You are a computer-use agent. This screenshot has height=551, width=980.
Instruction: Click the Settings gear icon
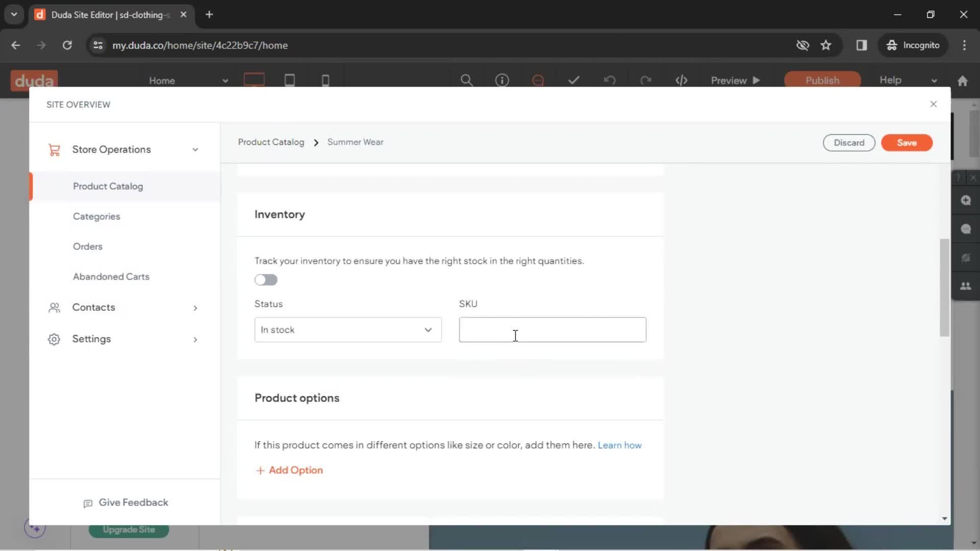click(x=54, y=339)
